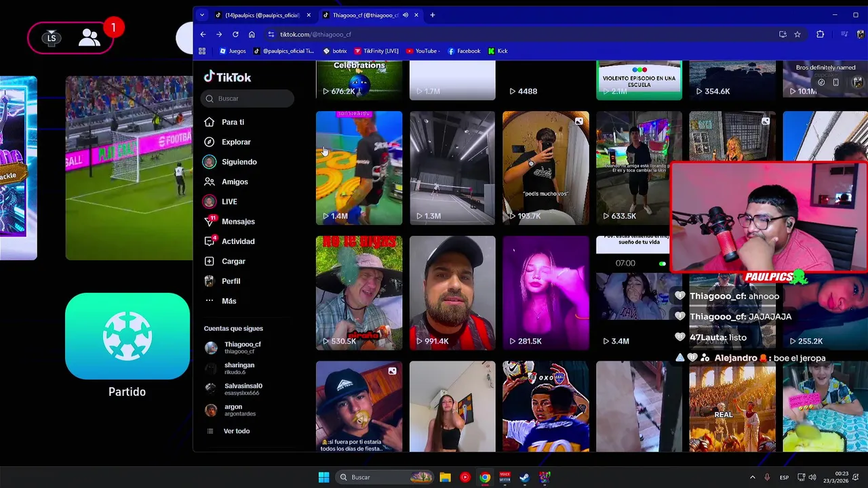Open the Windows Start menu

pyautogui.click(x=323, y=477)
